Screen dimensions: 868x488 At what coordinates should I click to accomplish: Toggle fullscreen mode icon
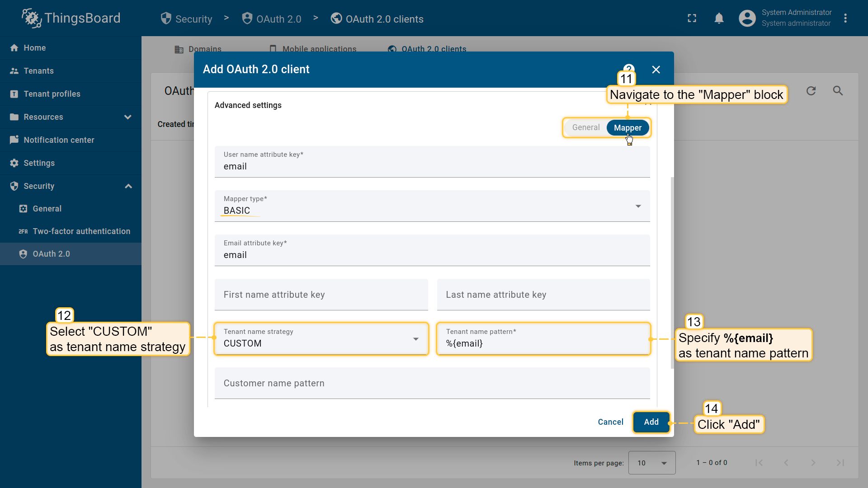(x=692, y=18)
